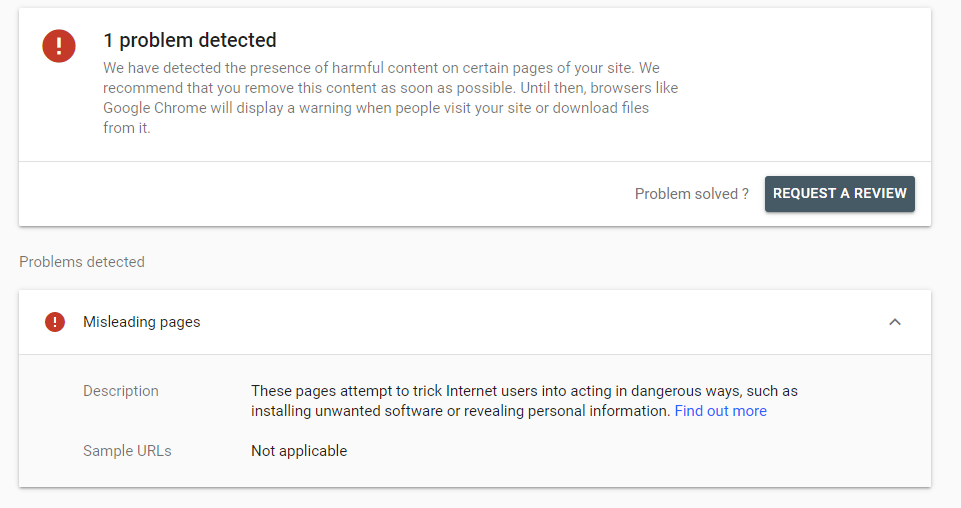Open the Find out more link
The image size is (961, 508).
(x=721, y=411)
